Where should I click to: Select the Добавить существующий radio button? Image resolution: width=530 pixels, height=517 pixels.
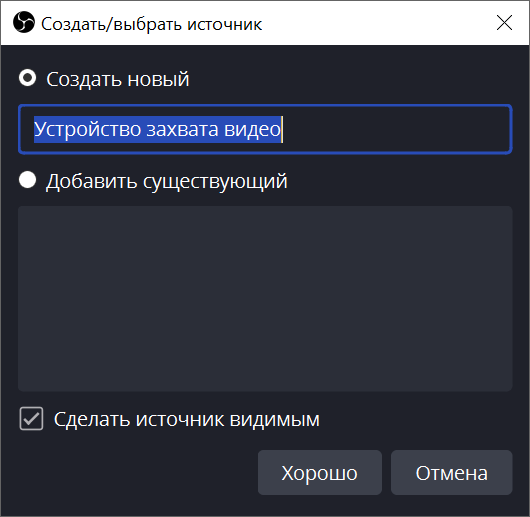tap(27, 179)
